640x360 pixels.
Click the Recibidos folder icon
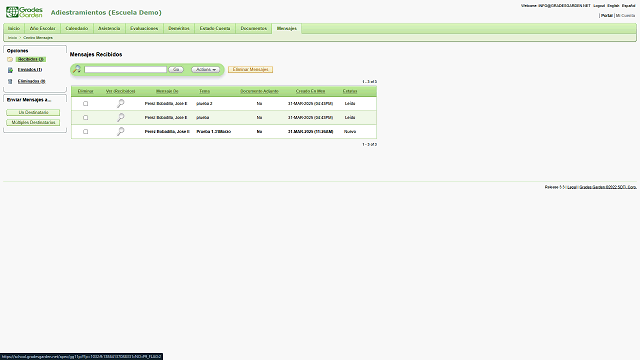coord(10,60)
